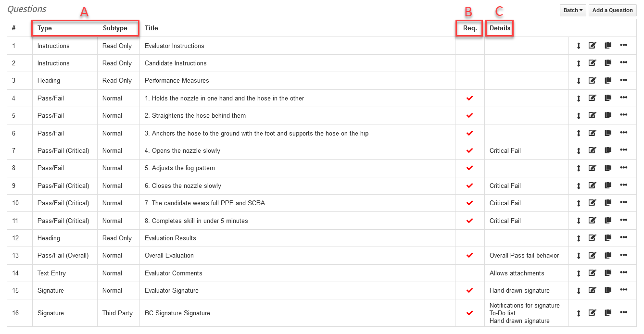Edit the Evaluator Signature question
The image size is (644, 334).
click(592, 290)
